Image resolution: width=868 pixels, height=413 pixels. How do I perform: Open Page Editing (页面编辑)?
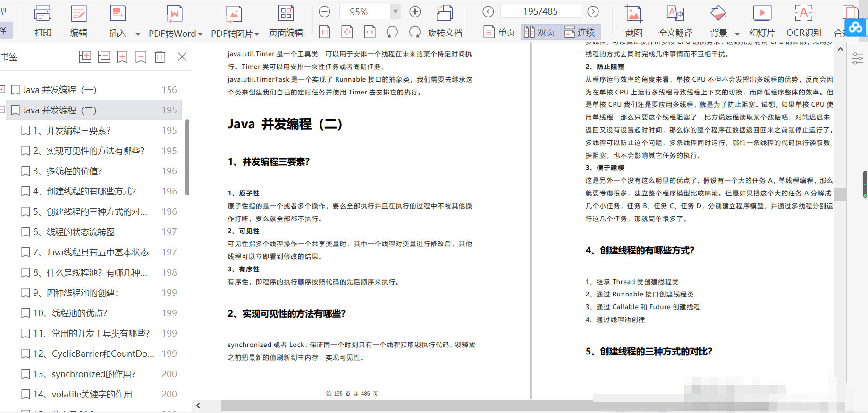(286, 21)
